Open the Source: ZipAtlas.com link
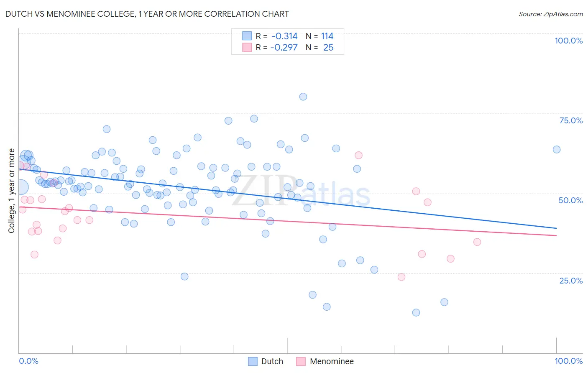The height and width of the screenshot is (373, 588). pyautogui.click(x=551, y=14)
